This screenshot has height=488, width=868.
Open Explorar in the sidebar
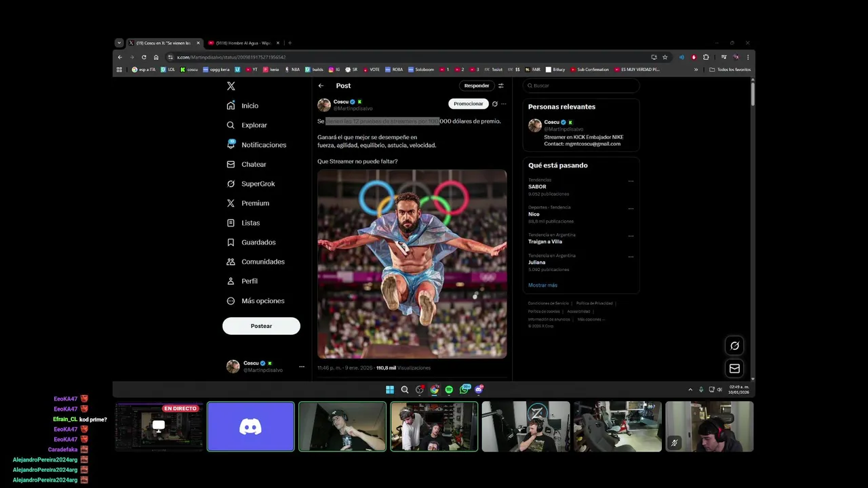pos(247,125)
